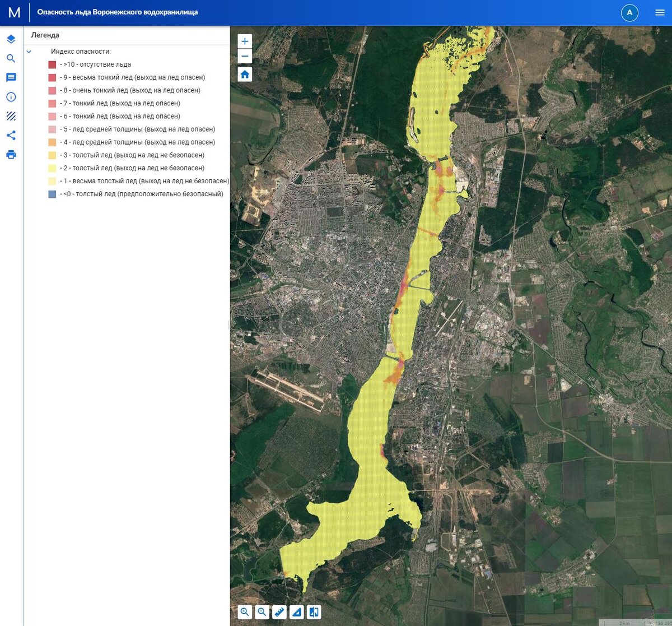Zoom out with the minus map button
Image resolution: width=672 pixels, height=626 pixels.
point(245,57)
